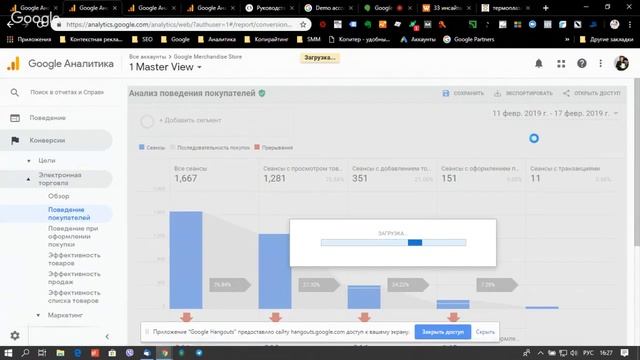This screenshot has width=640, height=360.
Task: Open the Viber taskbar icon
Action: click(130, 353)
